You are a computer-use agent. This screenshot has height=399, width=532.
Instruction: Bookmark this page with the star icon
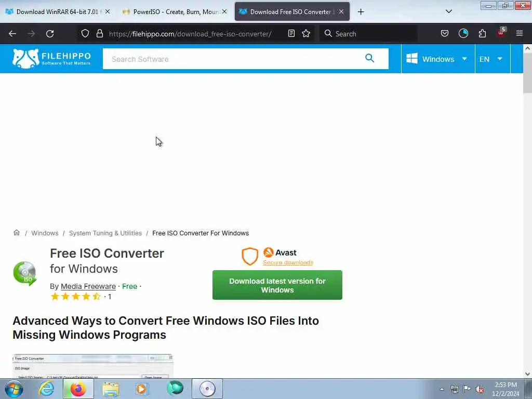pos(306,33)
